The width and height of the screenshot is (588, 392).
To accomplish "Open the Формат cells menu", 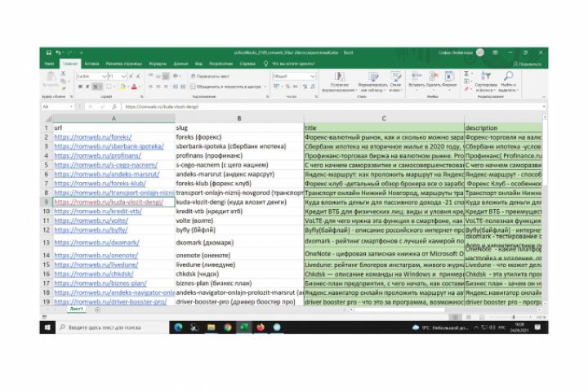I will click(449, 79).
